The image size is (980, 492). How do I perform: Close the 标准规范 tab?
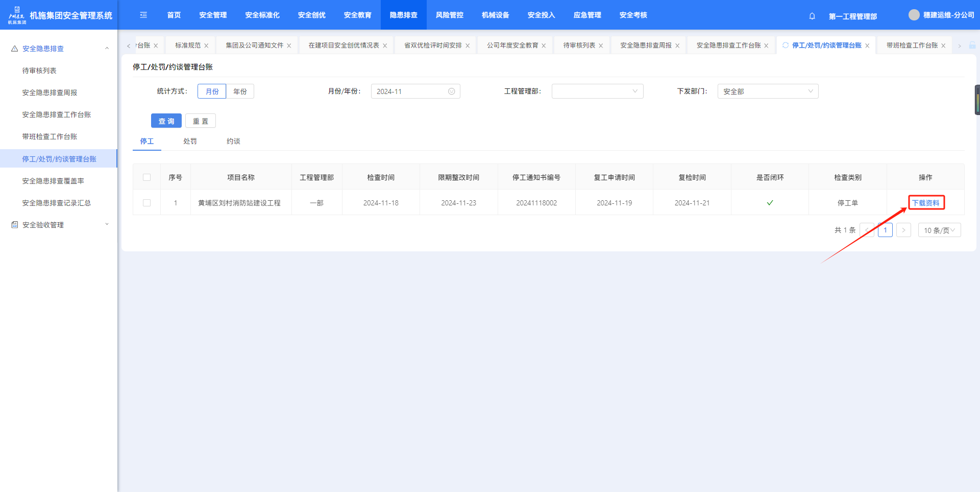[206, 46]
